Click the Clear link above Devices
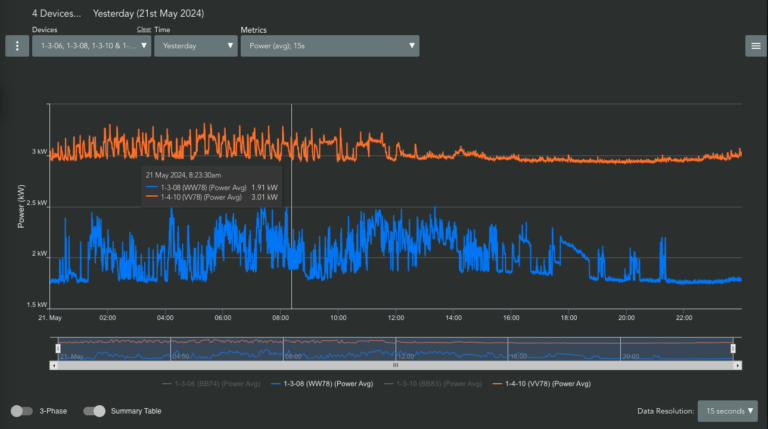The image size is (768, 429). [x=144, y=29]
